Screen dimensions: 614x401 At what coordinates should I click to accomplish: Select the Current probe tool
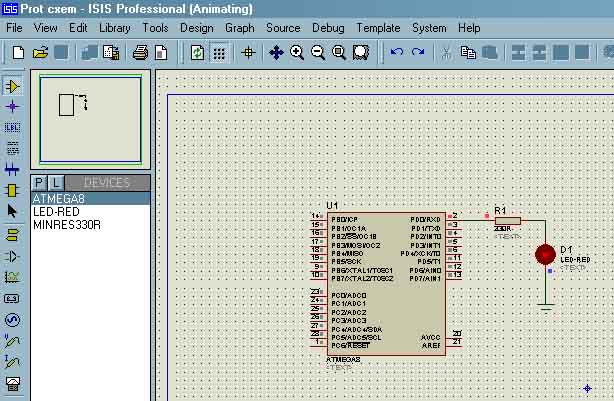[12, 362]
